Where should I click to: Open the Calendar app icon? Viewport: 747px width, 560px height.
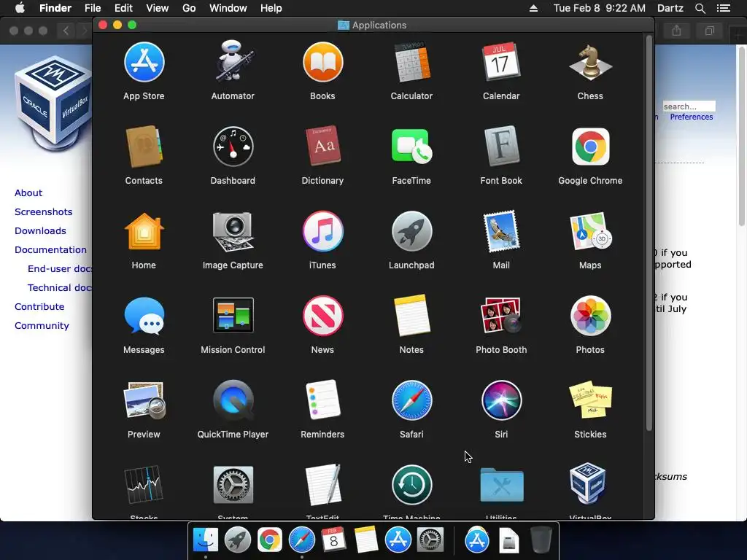pos(500,63)
